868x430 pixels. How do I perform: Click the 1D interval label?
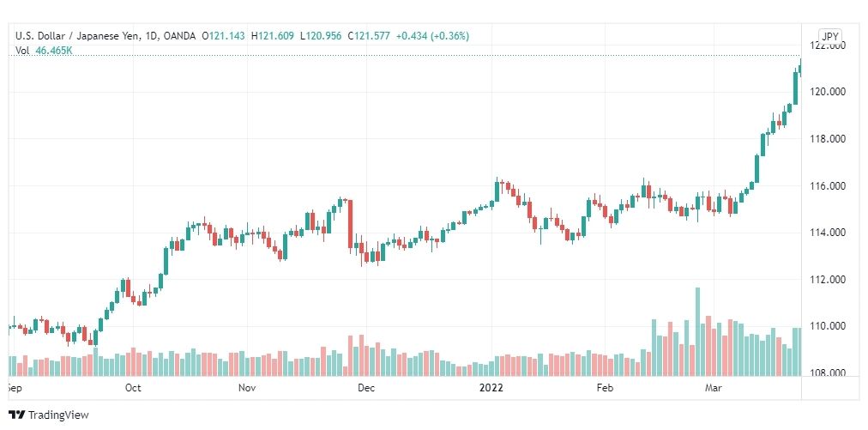tap(154, 36)
